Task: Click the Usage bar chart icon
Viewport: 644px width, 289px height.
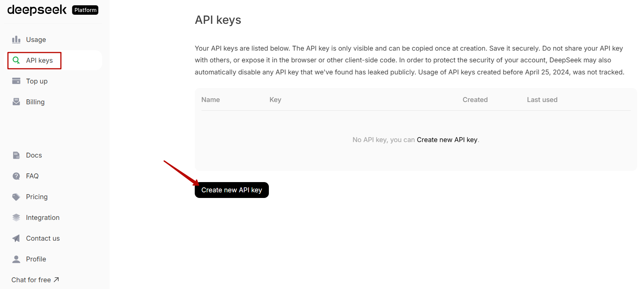Action: click(x=16, y=40)
